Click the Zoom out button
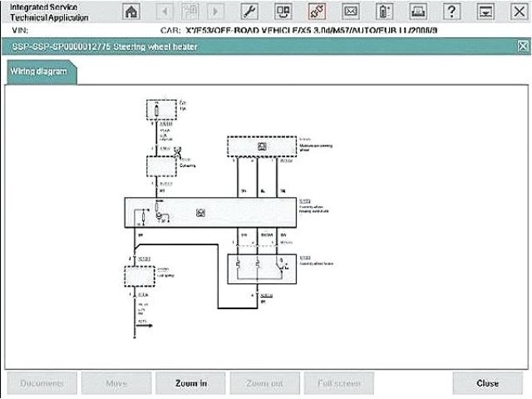This screenshot has height=399, width=532. [264, 383]
